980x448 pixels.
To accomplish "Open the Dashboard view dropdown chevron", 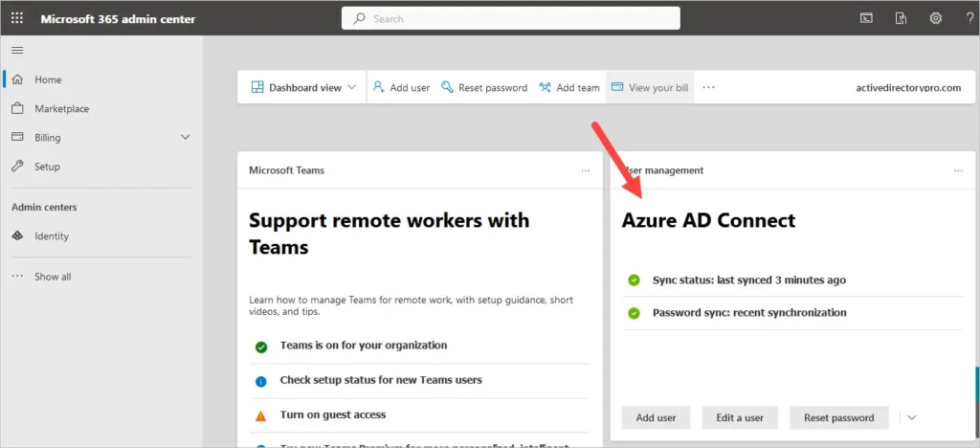I will (x=352, y=87).
